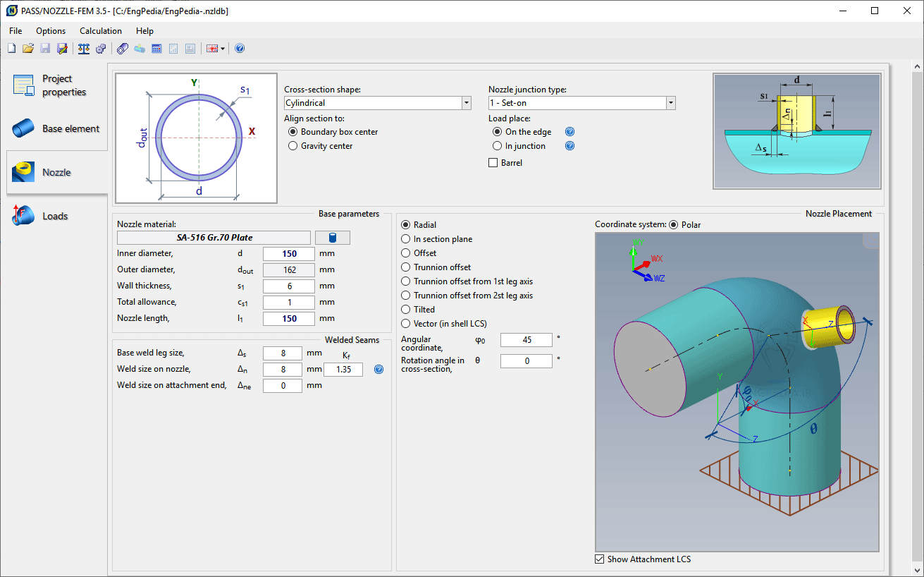The image size is (924, 577).
Task: Click the pipe cylinder toolbar icon
Action: tap(123, 49)
